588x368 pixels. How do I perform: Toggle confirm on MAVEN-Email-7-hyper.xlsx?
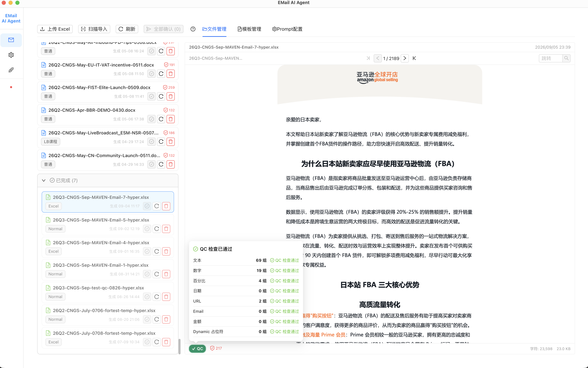click(147, 206)
